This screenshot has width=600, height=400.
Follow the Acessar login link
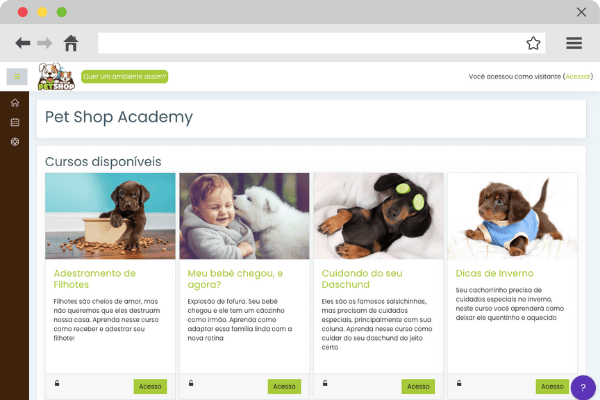pos(578,77)
